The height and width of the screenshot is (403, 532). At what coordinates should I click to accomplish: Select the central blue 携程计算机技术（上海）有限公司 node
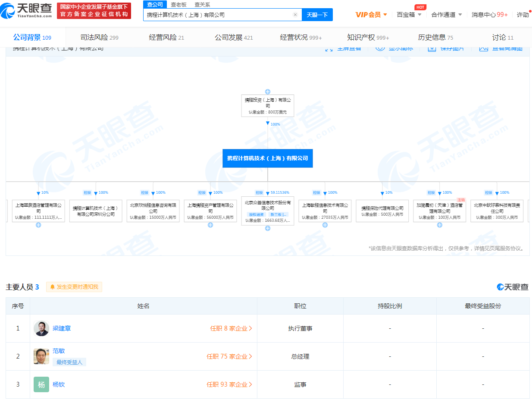(268, 158)
